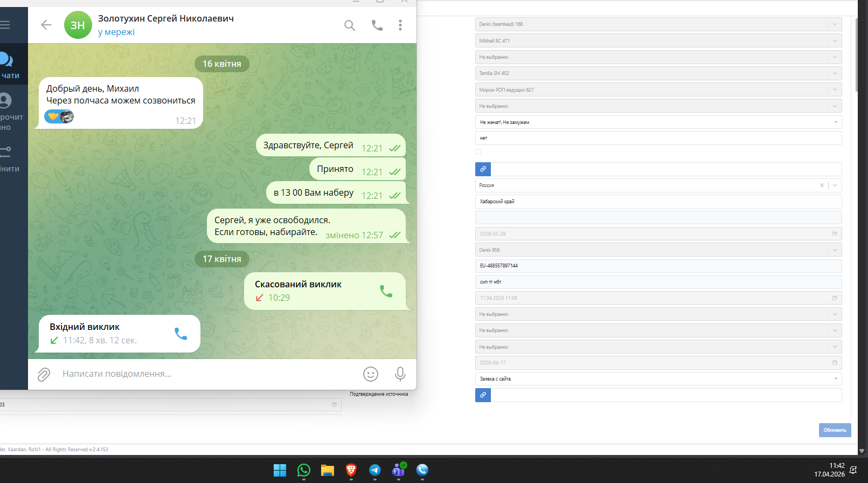Open the calendar for '2026-04-17' date field
Screen dimensions: 868x483
[x=835, y=363]
